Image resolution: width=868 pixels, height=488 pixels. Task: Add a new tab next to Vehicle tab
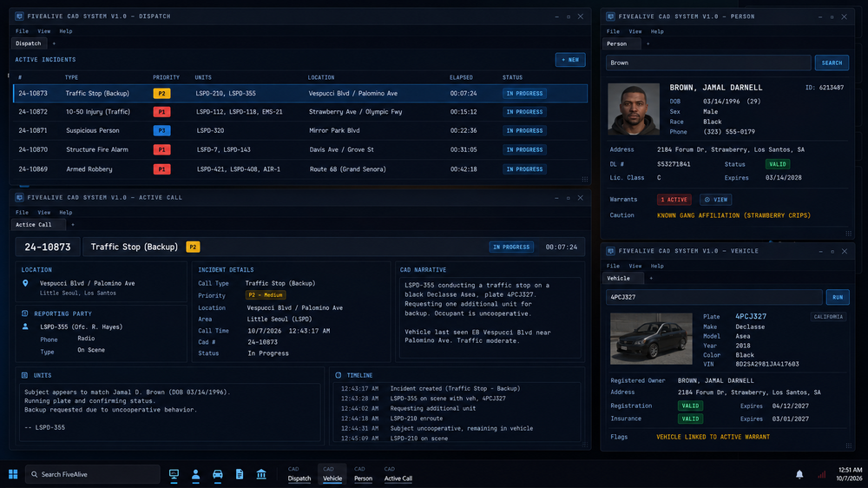coord(651,278)
